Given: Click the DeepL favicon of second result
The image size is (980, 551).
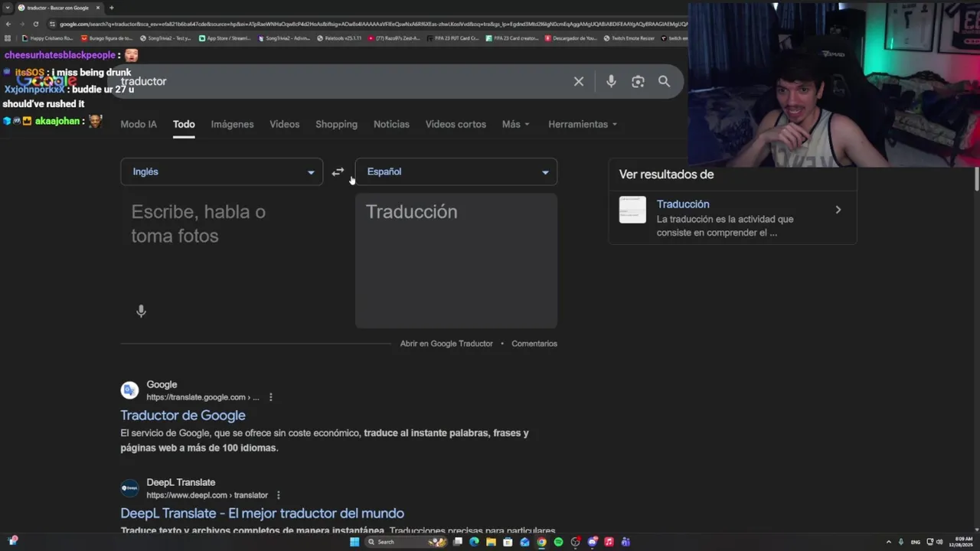Looking at the screenshot, I should (x=129, y=488).
